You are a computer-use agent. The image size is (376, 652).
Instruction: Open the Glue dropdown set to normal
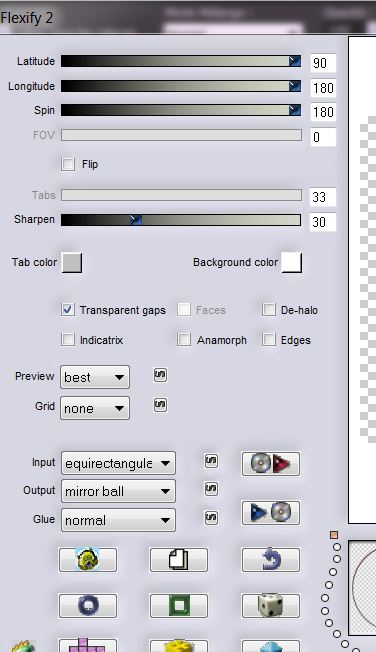(118, 520)
